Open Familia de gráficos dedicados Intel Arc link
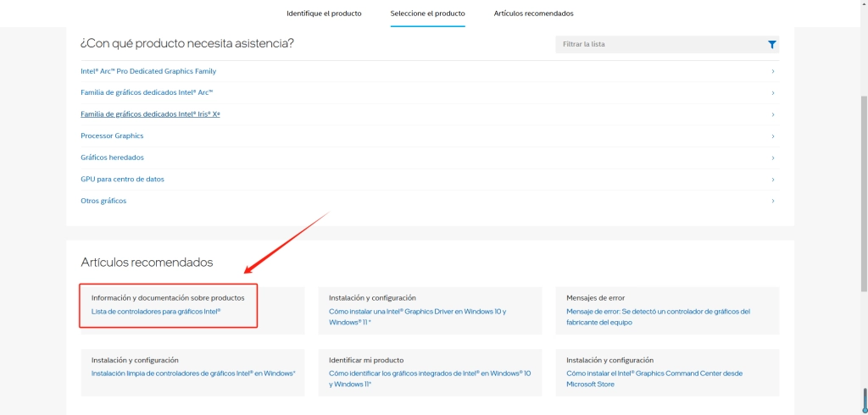Viewport: 868px width, 415px height. (x=147, y=93)
